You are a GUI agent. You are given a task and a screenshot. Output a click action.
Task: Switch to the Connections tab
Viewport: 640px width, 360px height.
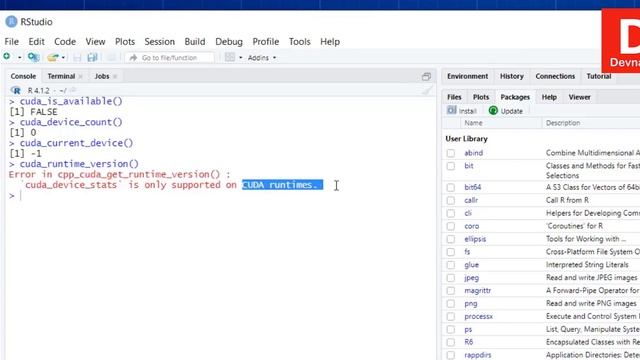click(555, 76)
